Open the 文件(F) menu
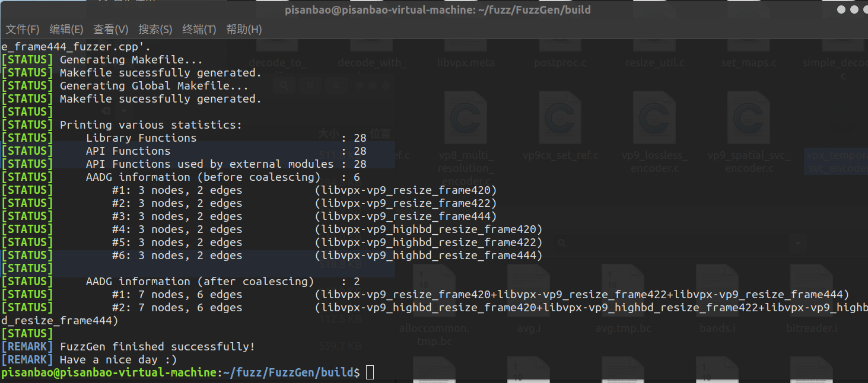The image size is (868, 383). pos(23,29)
